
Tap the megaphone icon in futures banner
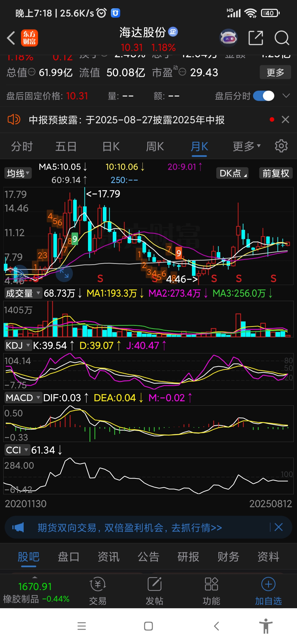pos(18,527)
